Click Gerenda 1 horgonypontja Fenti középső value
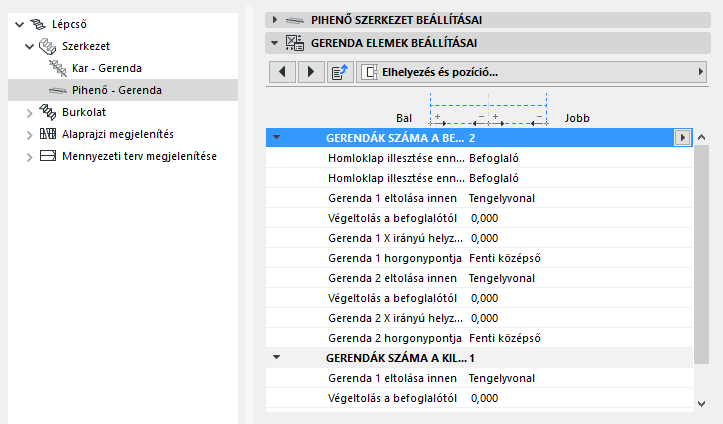 [x=505, y=258]
